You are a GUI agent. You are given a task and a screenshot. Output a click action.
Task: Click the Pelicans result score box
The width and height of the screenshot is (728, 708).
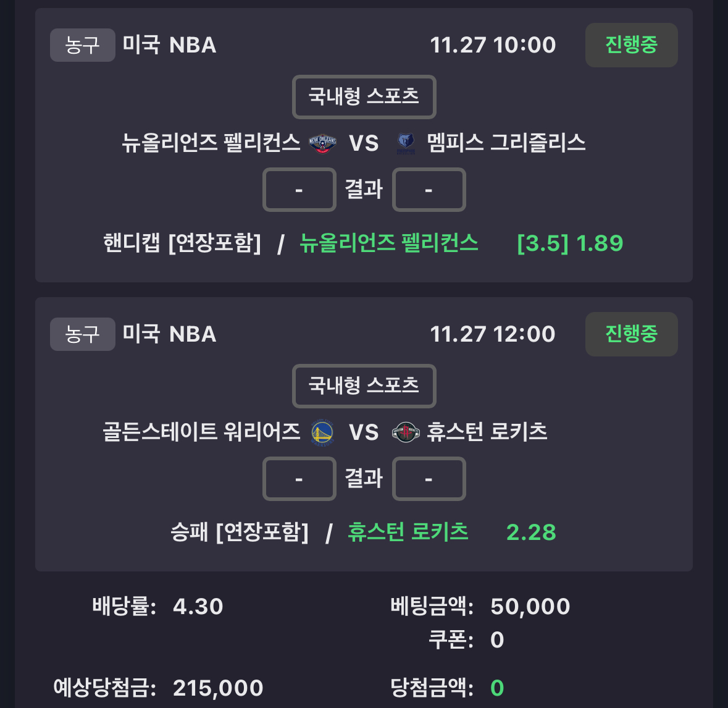pyautogui.click(x=299, y=190)
